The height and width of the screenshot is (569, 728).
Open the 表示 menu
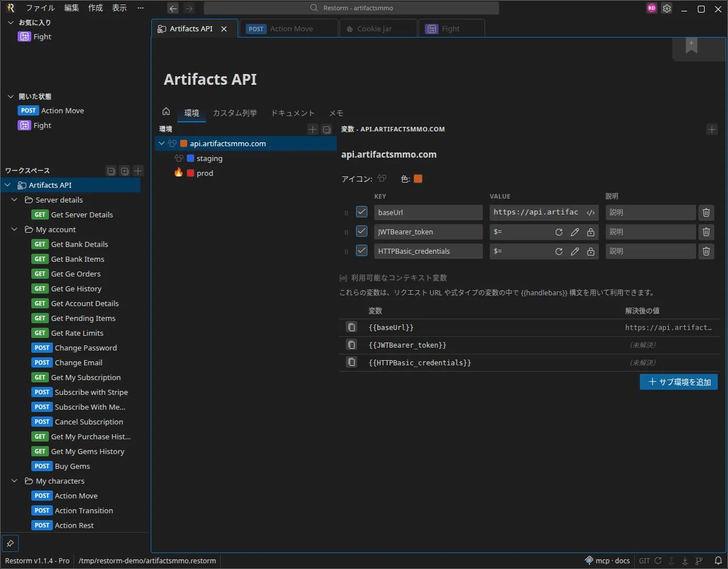pos(119,8)
